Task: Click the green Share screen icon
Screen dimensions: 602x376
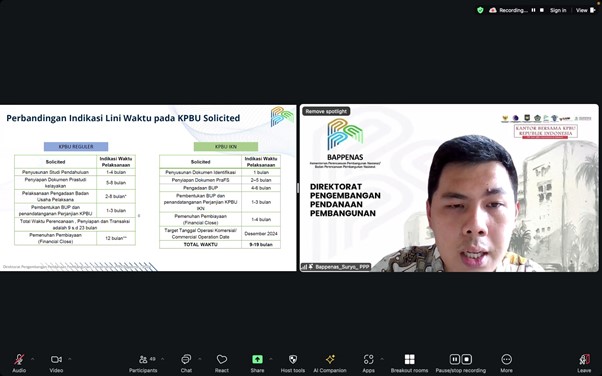Action: [x=257, y=359]
